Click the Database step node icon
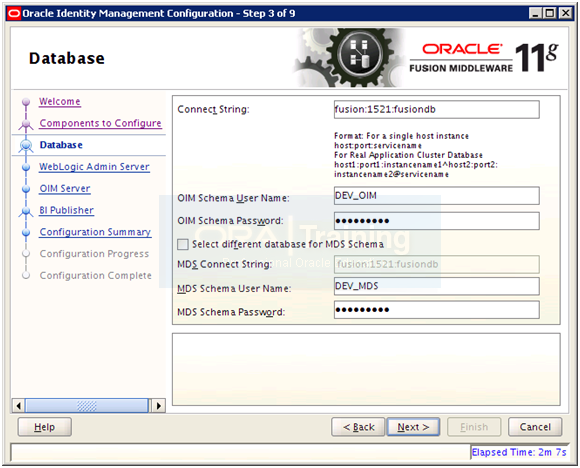The width and height of the screenshot is (580, 468). (26, 145)
